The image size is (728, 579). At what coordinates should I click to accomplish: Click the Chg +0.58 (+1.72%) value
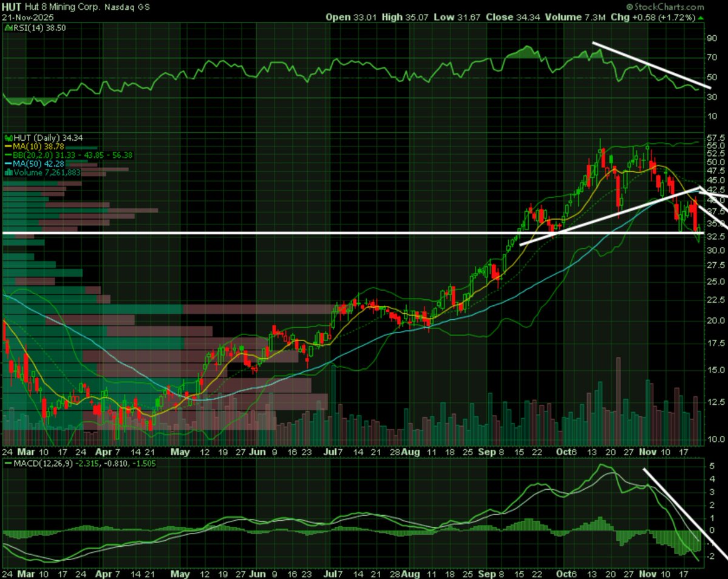pos(653,17)
